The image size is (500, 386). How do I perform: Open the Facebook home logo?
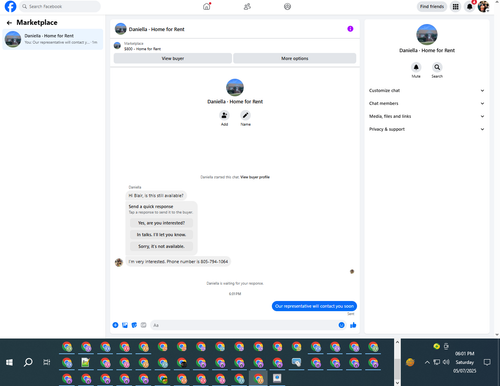[x=10, y=6]
